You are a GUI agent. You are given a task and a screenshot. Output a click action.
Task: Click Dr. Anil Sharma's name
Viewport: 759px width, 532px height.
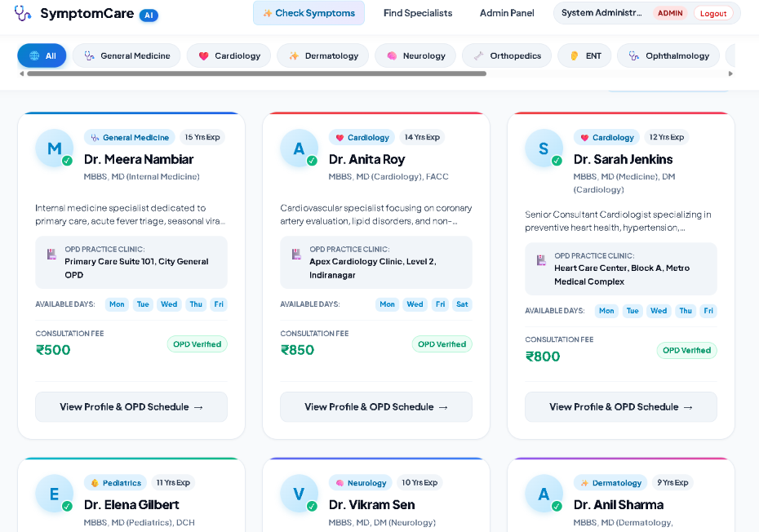[x=619, y=505]
